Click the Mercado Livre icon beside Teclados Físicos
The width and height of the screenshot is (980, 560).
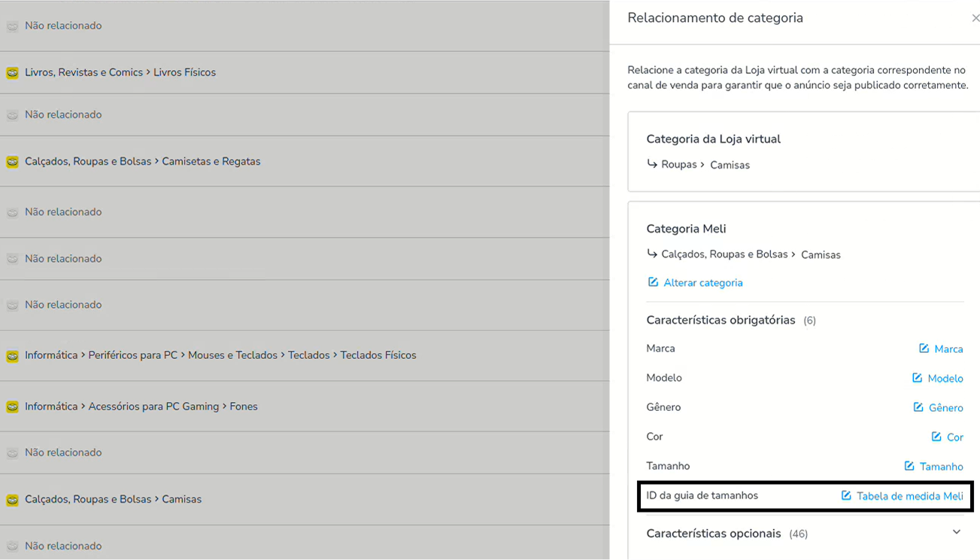coord(12,356)
